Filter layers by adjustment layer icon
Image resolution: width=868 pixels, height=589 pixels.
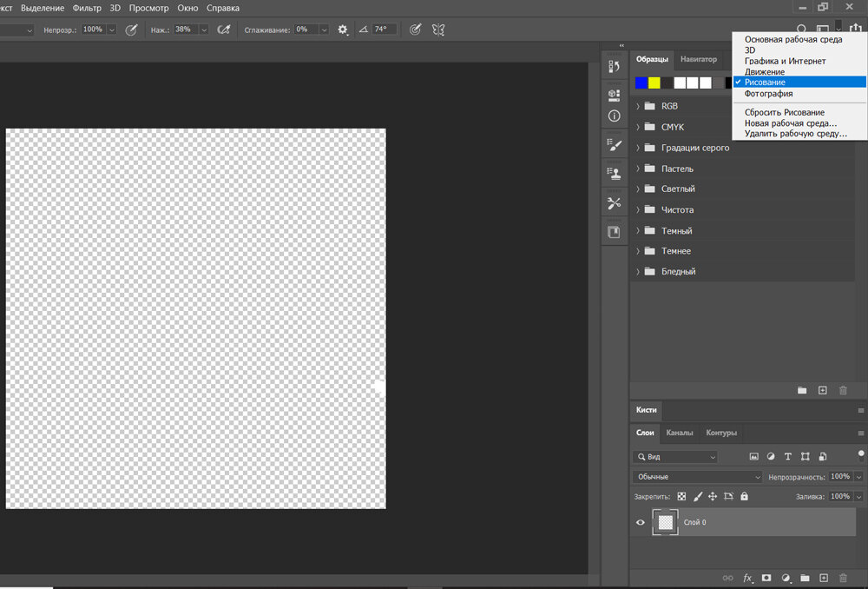771,457
